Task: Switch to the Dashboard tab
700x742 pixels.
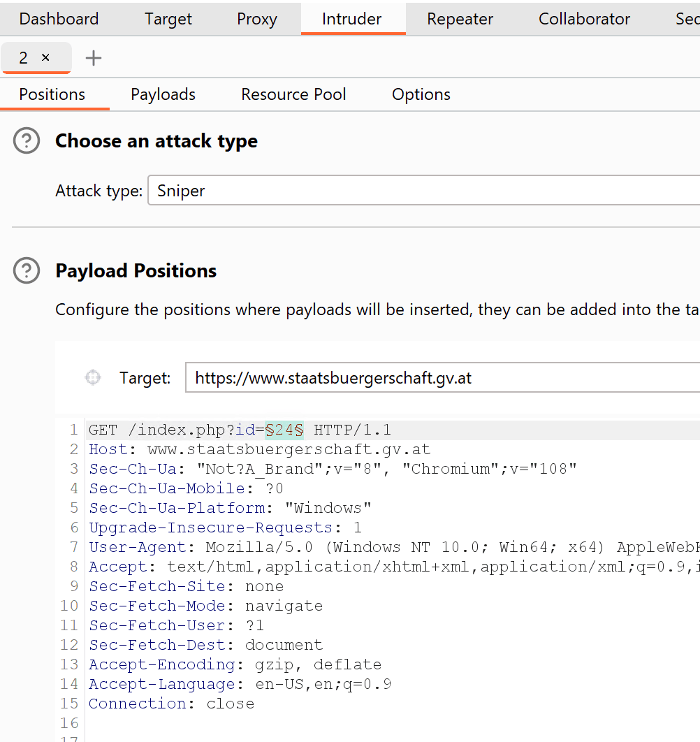Action: point(59,19)
